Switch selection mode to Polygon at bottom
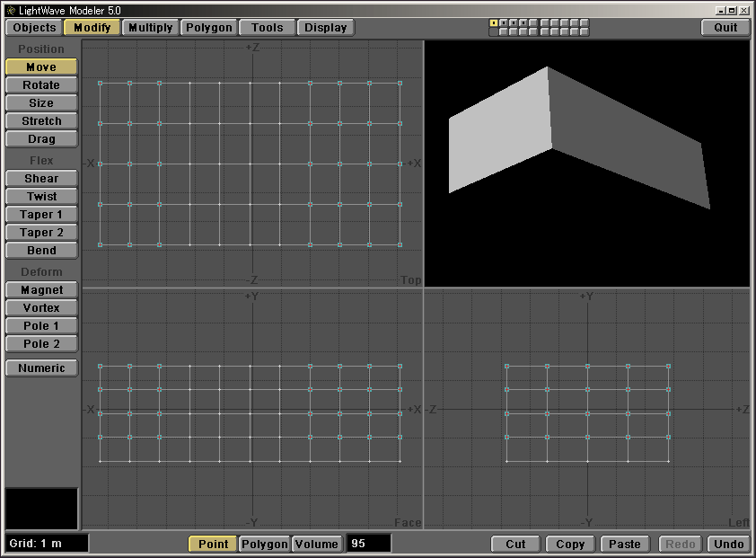Viewport: 756px width, 558px height. (x=265, y=545)
